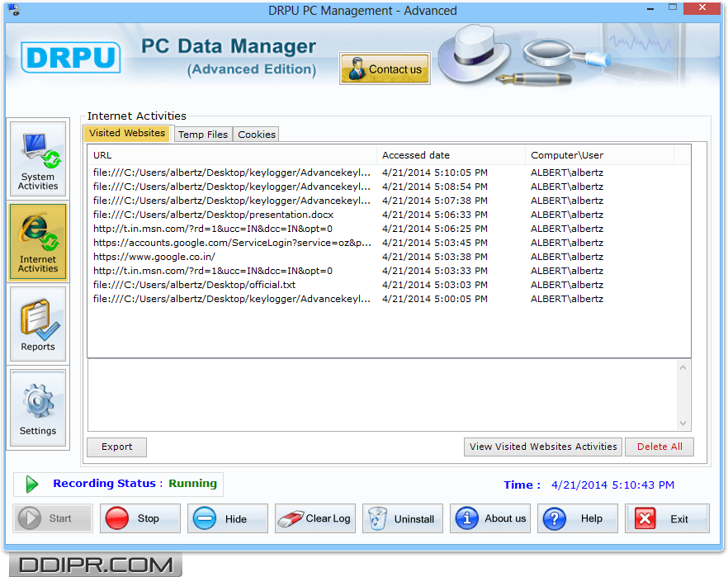The height and width of the screenshot is (577, 728).
Task: Click ALBERT\albertz in the 5:10:05 PM row
Action: 567,173
